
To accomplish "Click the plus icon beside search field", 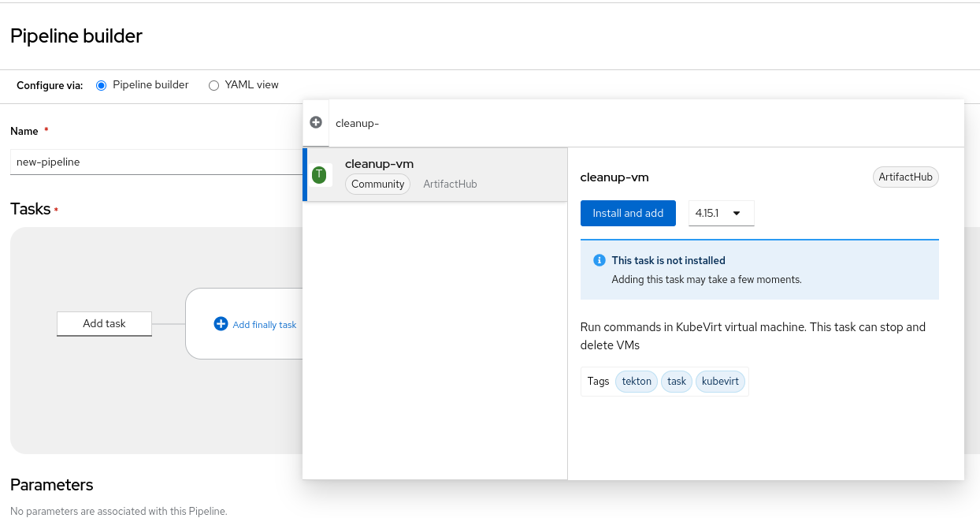I will (316, 122).
